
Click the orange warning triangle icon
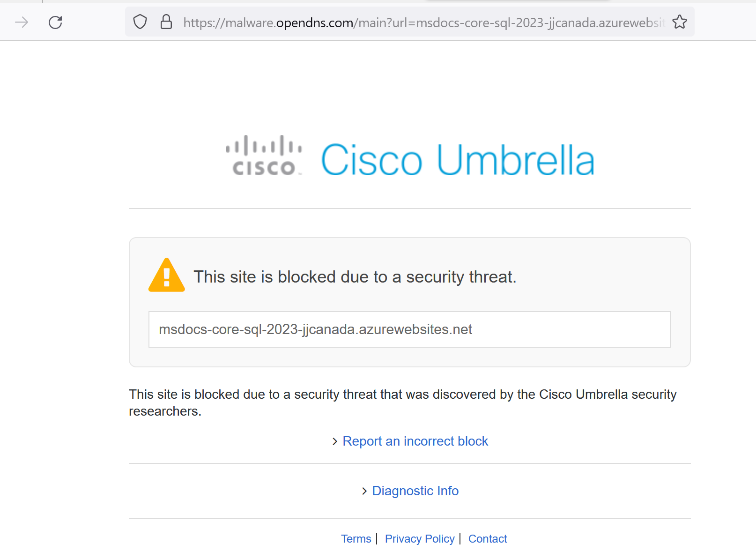point(167,276)
